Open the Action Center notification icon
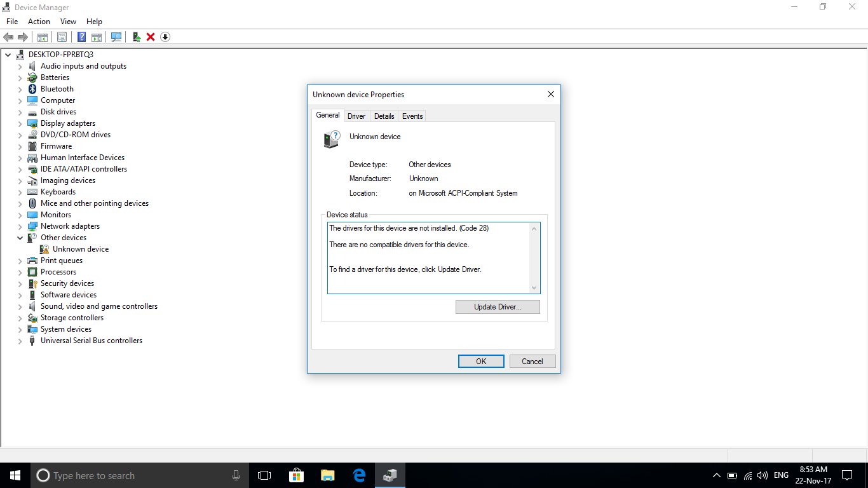This screenshot has height=488, width=868. [847, 475]
